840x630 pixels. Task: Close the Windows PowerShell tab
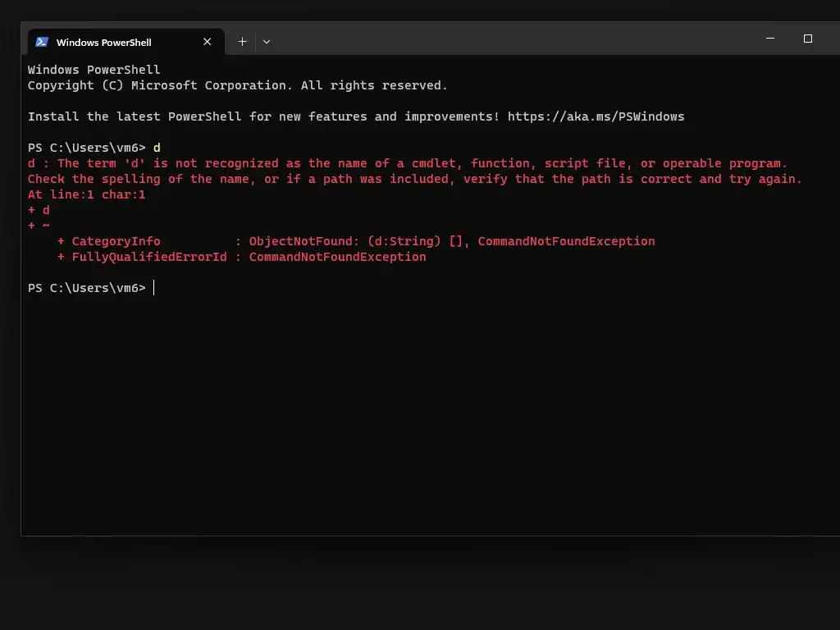click(208, 42)
